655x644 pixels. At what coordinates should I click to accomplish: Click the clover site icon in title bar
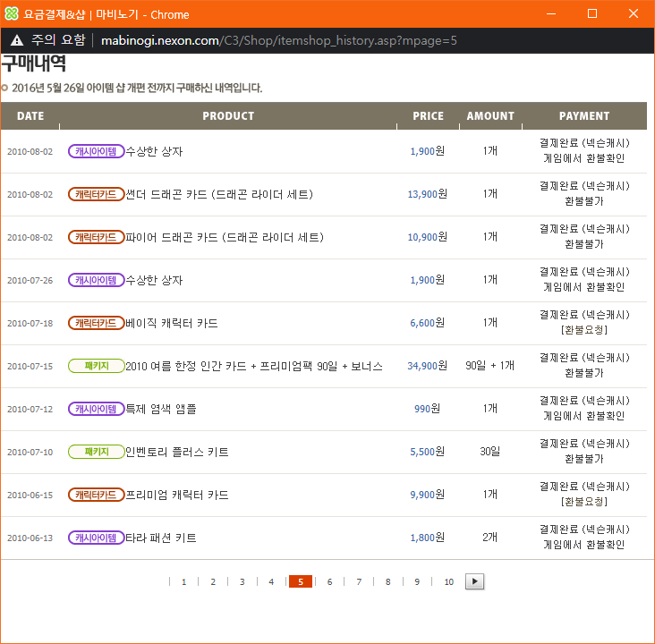point(12,13)
